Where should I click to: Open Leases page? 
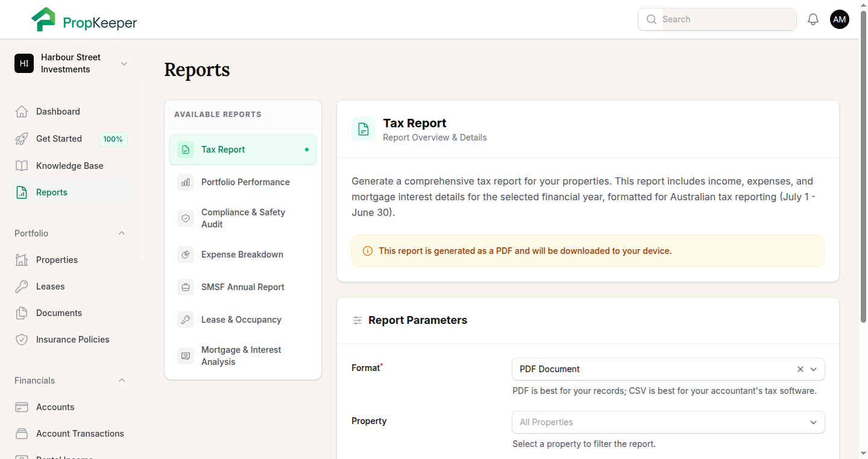click(x=71, y=286)
